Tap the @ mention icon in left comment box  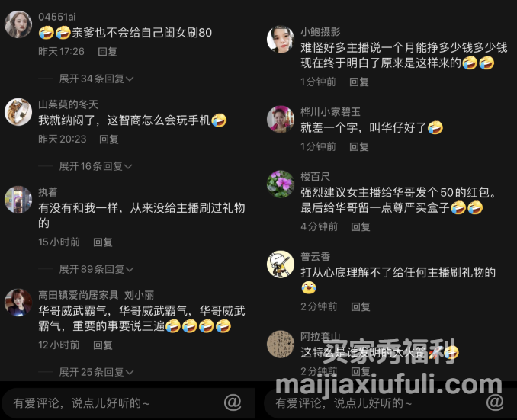(233, 402)
